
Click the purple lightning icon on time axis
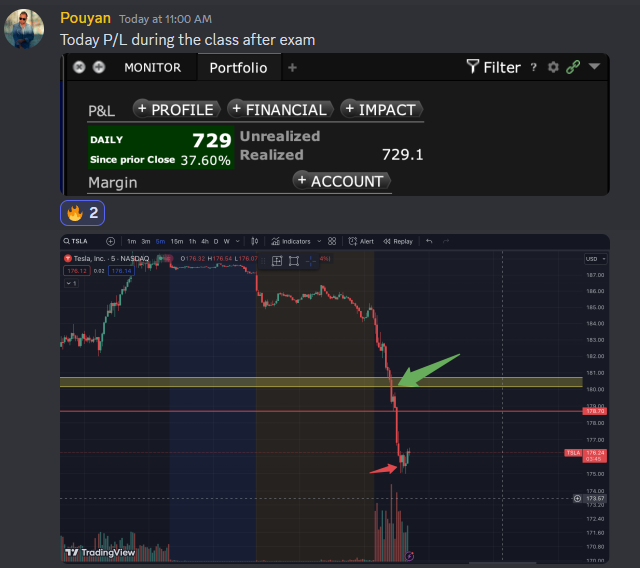[409, 556]
